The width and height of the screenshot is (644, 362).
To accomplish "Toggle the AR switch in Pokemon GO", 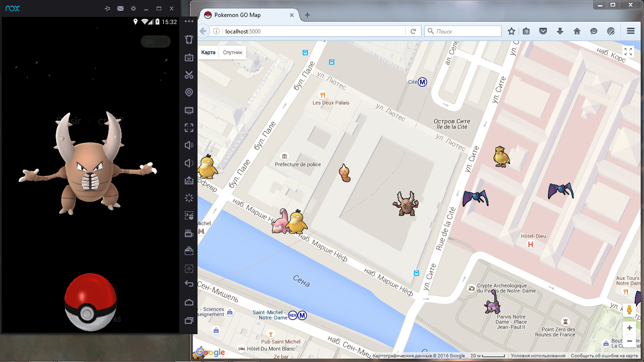I will (x=156, y=41).
